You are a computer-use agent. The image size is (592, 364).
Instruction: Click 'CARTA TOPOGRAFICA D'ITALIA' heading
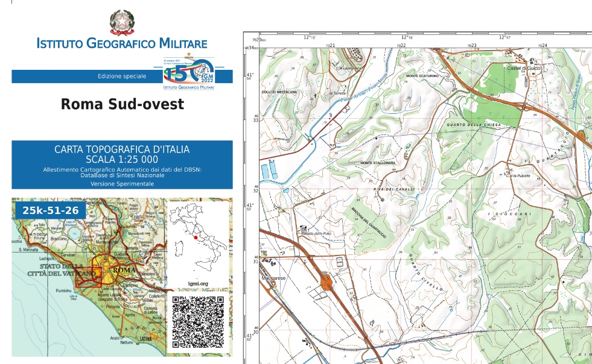122,149
